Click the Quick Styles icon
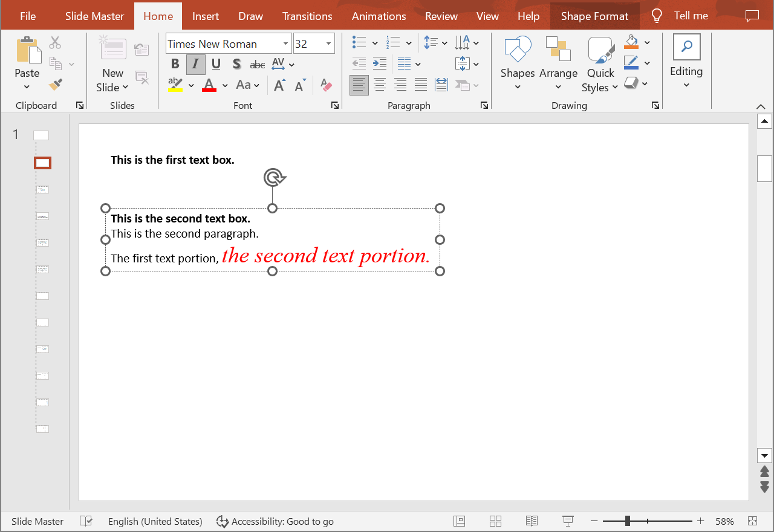The width and height of the screenshot is (774, 532). point(600,50)
